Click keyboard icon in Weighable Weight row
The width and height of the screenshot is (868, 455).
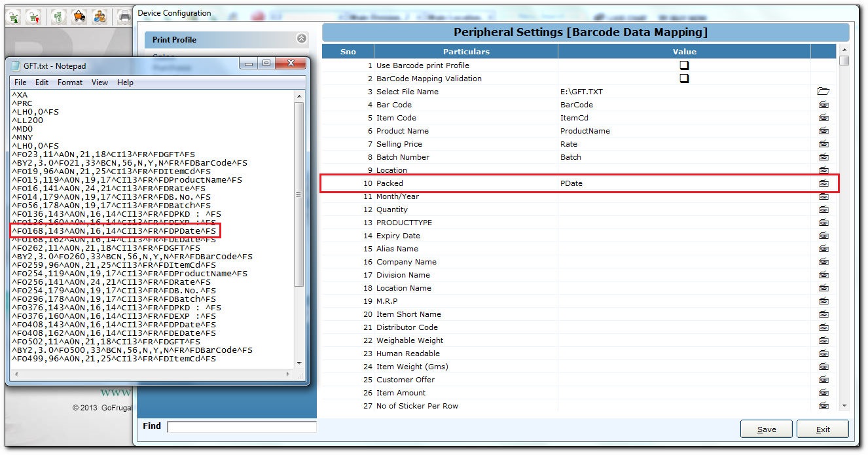coord(823,340)
